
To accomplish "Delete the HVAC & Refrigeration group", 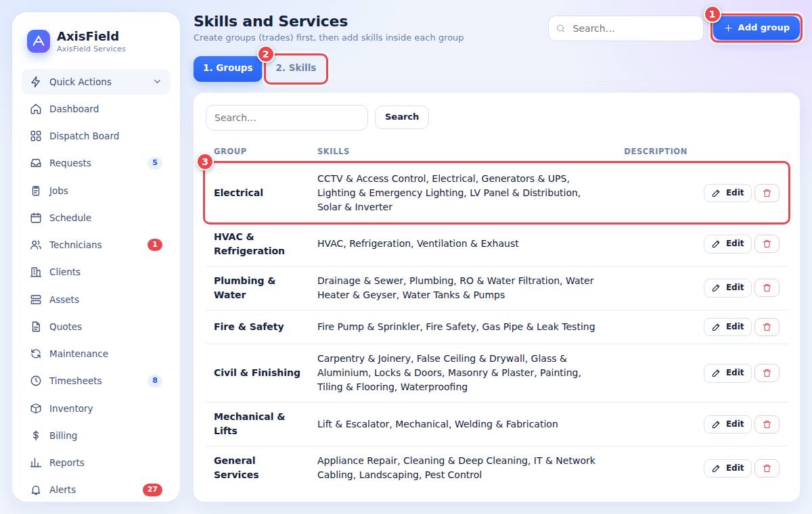I will (767, 243).
